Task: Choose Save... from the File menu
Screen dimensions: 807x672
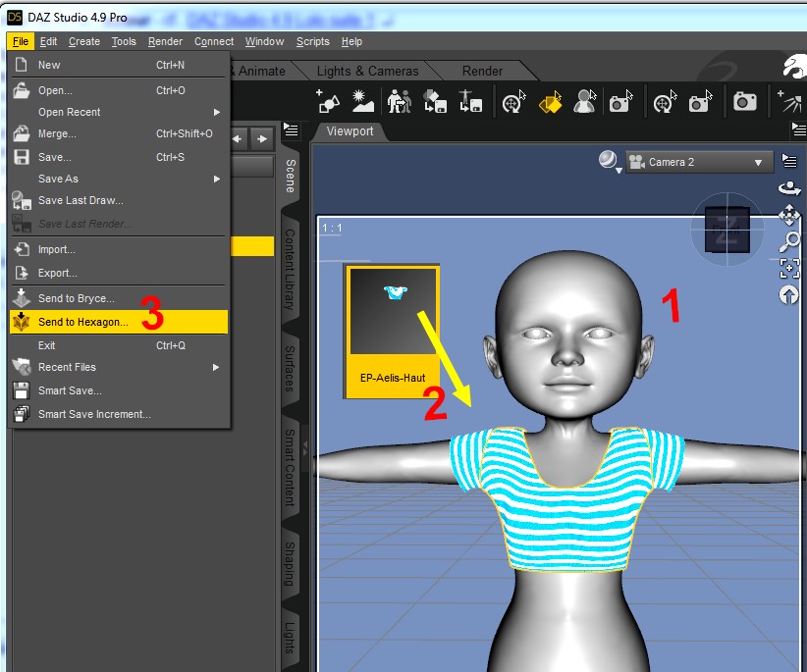Action: point(119,157)
